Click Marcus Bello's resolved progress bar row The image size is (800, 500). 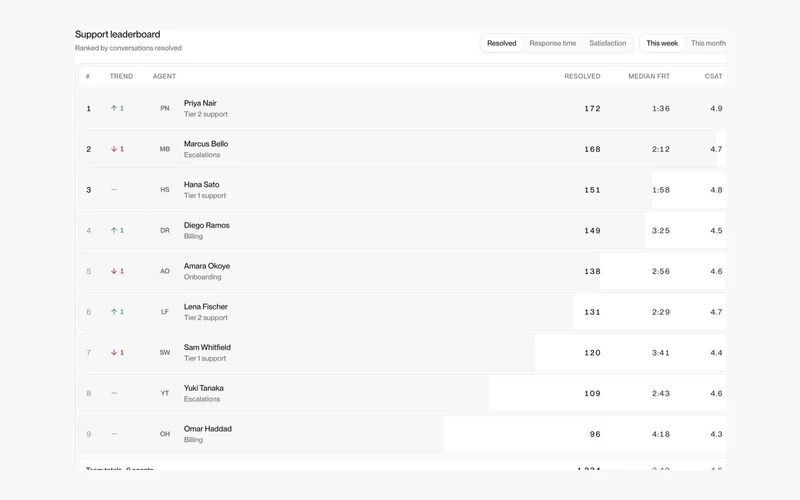[402, 149]
